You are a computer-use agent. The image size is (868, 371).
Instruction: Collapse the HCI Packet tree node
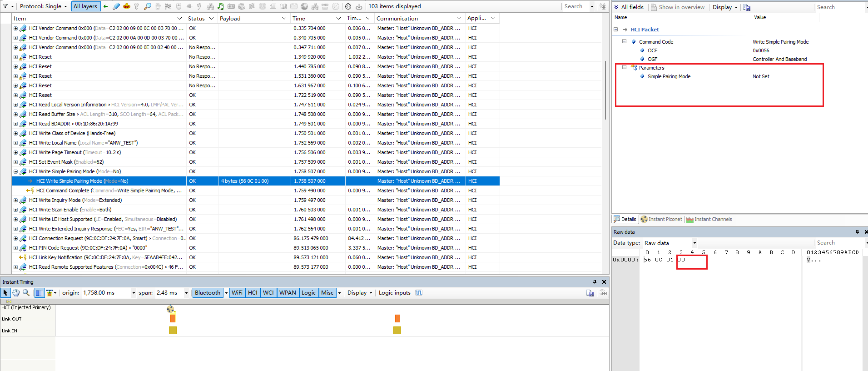[615, 29]
